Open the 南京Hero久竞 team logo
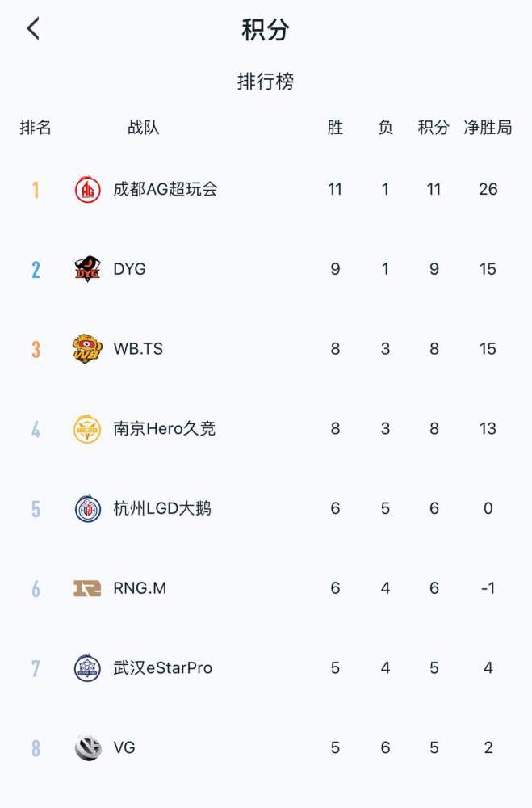This screenshot has height=808, width=532. click(88, 428)
